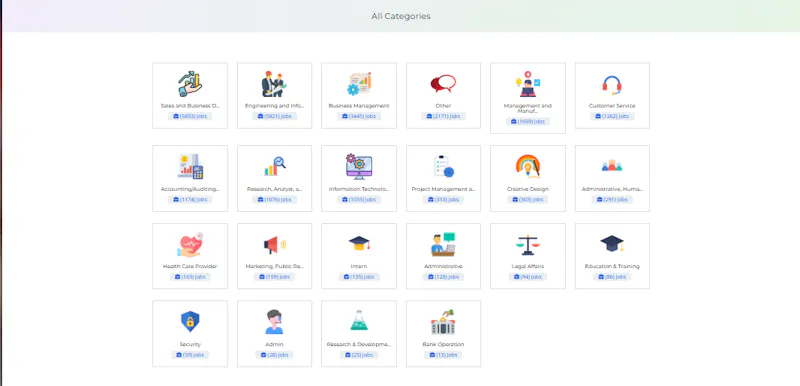Open the Customer Service category title
Image resolution: width=800 pixels, height=386 pixels.
(612, 106)
